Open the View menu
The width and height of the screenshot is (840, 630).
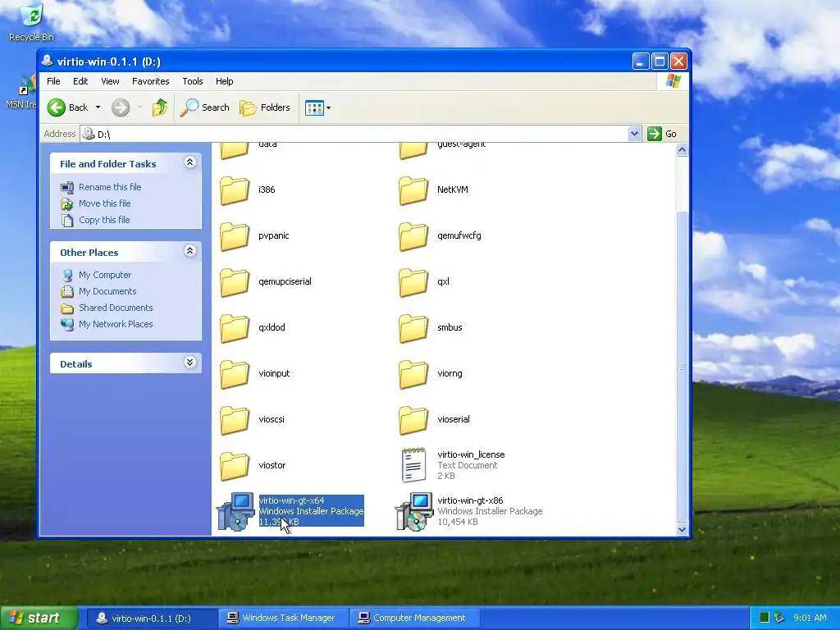coord(110,81)
